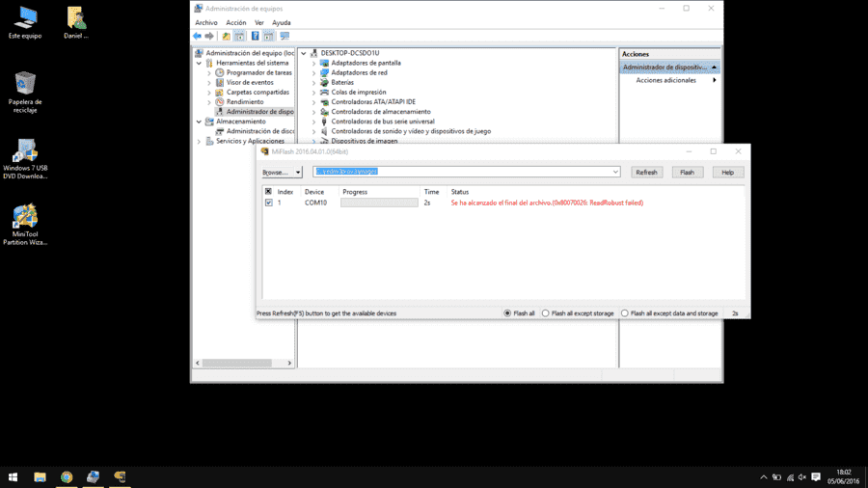
Task: Open the Windows Start menu
Action: (14, 476)
